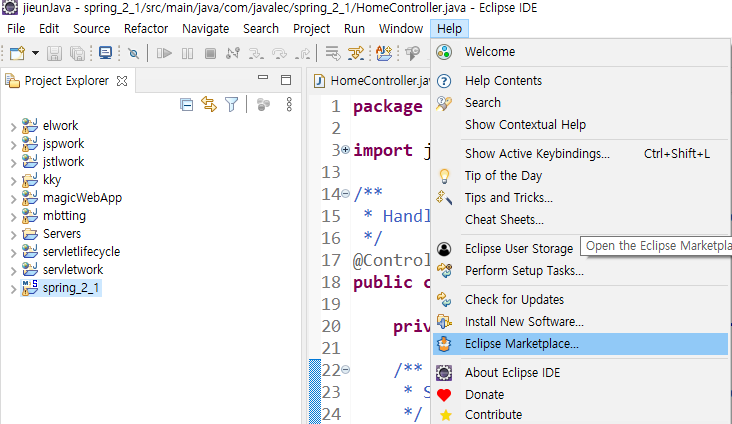Expand the spring_2_1 project

(13, 289)
